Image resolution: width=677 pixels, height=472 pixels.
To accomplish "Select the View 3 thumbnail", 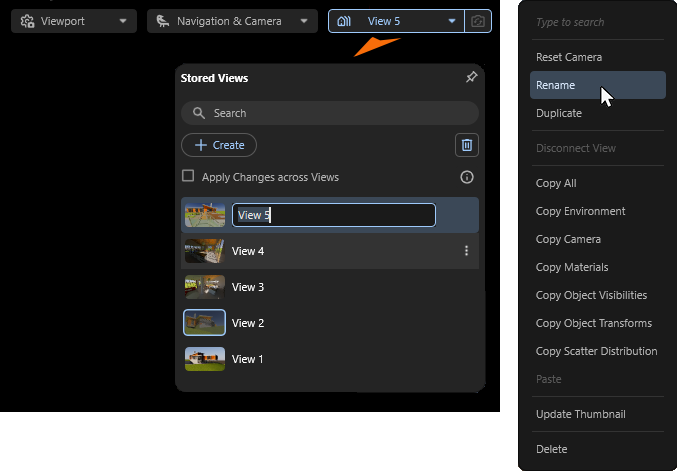I will [205, 287].
